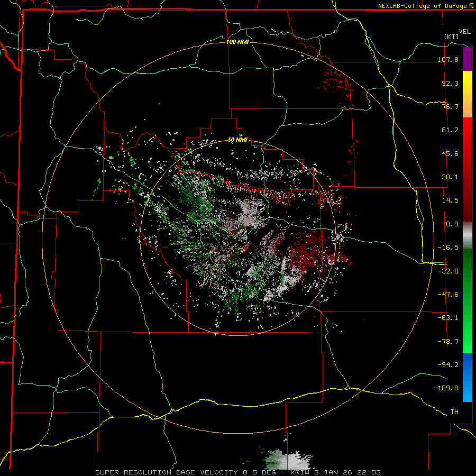This screenshot has height=476, width=476.
Task: Click the blue segment of color bar
Action: 467,377
